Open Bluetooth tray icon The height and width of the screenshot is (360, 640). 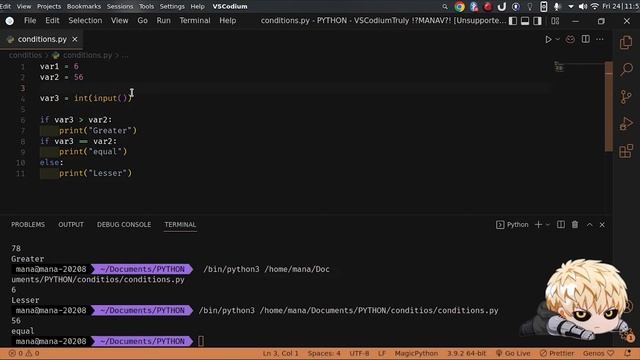click(x=474, y=7)
